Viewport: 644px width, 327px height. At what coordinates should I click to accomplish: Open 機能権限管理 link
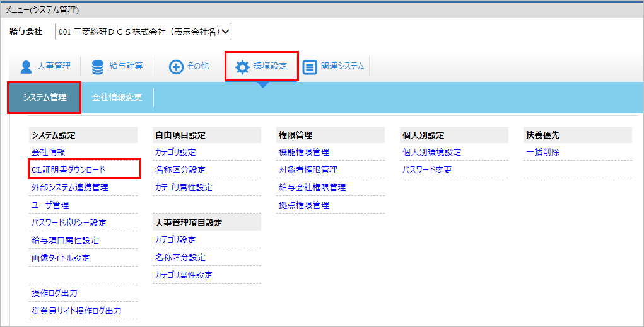coord(304,152)
